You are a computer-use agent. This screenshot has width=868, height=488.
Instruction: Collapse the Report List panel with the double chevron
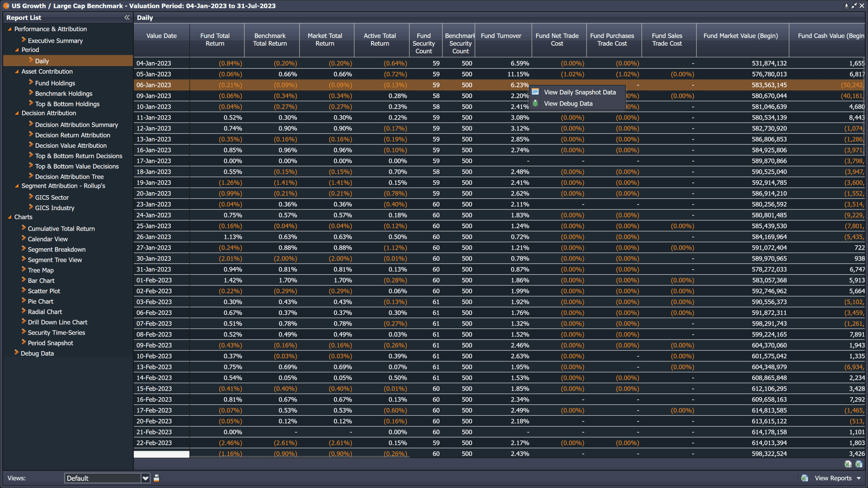click(x=127, y=17)
